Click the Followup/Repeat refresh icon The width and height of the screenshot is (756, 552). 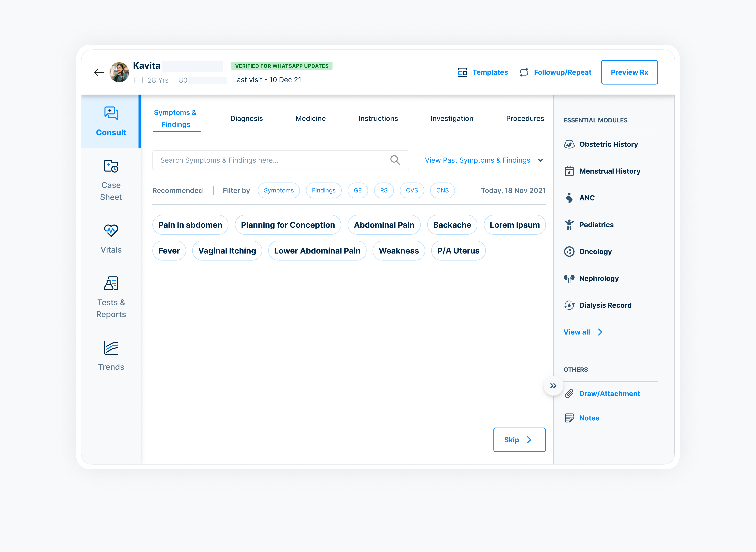(524, 72)
